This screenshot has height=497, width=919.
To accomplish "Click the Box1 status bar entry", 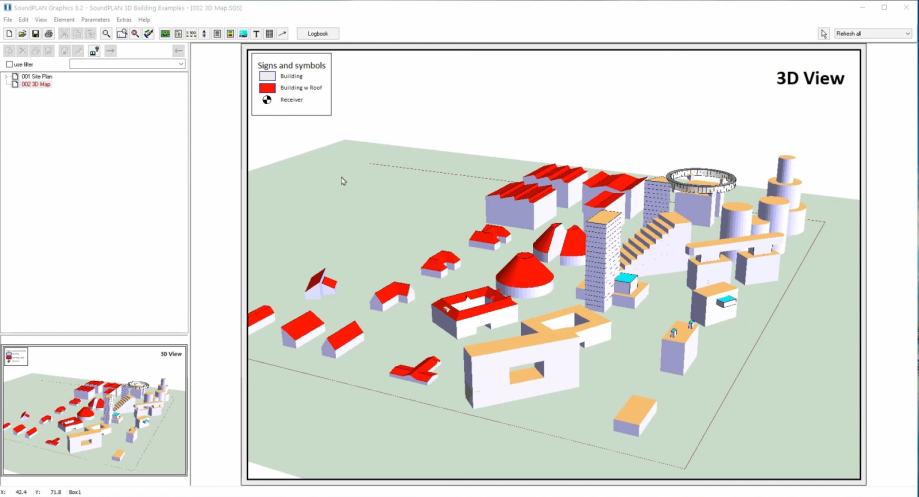I will 75,492.
